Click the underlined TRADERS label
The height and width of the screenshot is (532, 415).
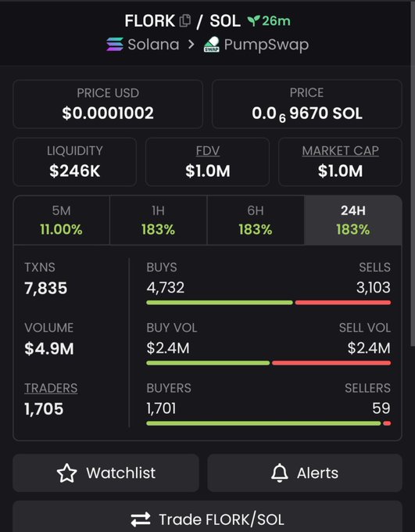(x=51, y=388)
